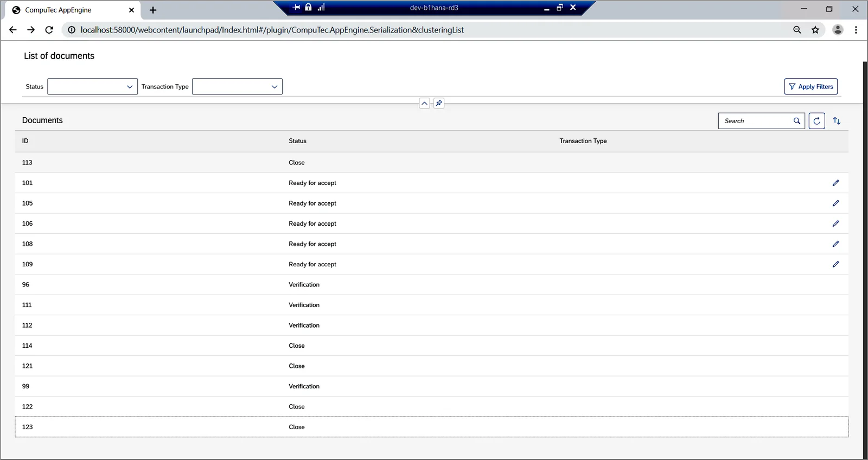Select row with ID 122
868x460 pixels.
click(431, 407)
